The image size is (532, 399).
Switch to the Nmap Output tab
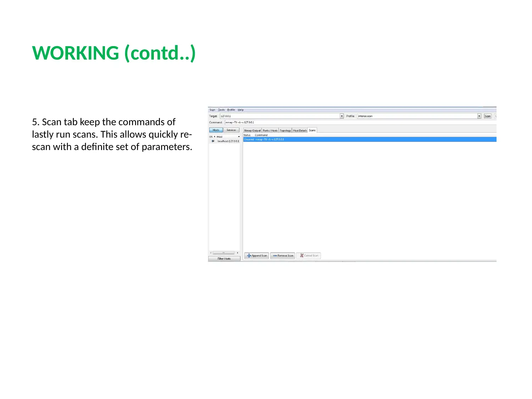(253, 131)
